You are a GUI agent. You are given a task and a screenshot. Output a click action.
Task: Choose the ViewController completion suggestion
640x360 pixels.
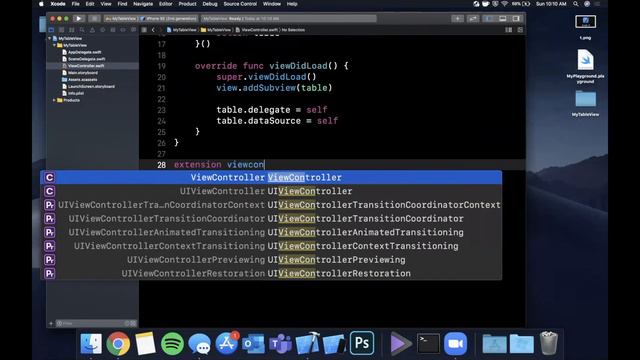(271, 178)
